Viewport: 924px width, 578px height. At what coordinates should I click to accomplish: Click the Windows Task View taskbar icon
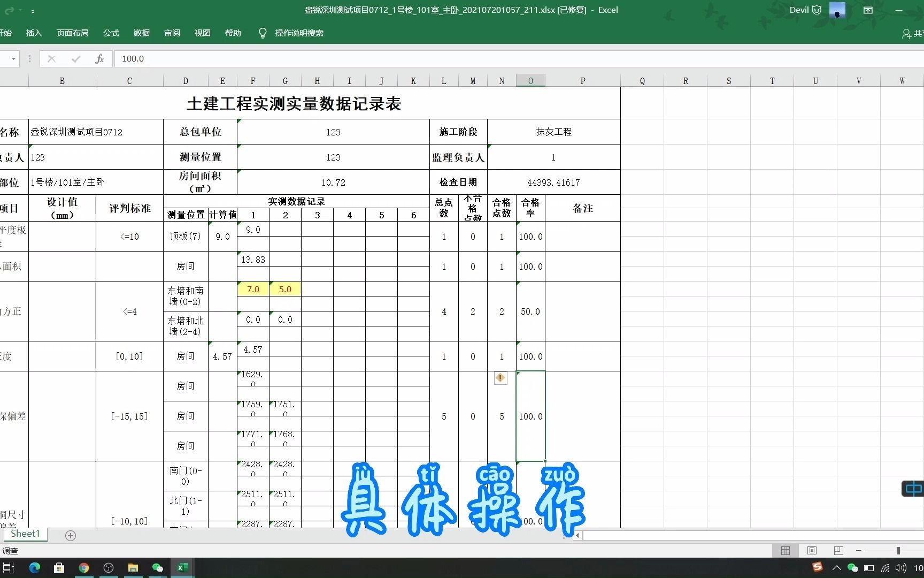point(9,568)
